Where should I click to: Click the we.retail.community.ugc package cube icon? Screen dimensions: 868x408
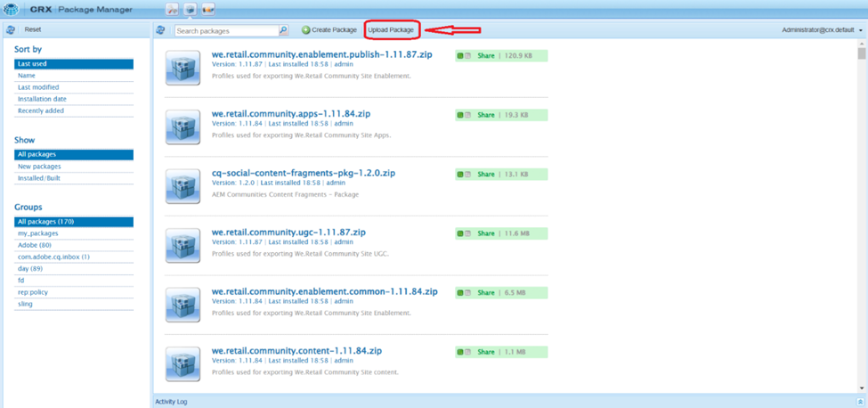[183, 245]
